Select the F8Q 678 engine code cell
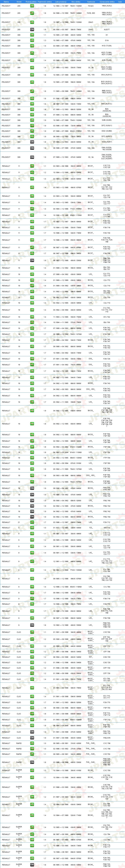This screenshot has height=868, width=125. pyautogui.click(x=107, y=738)
